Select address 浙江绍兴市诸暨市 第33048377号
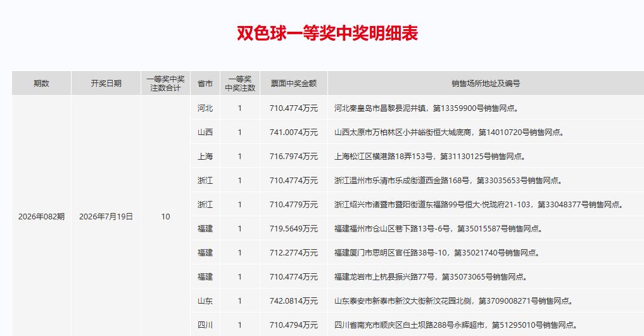Screen dimensions: 644x336 479,204
